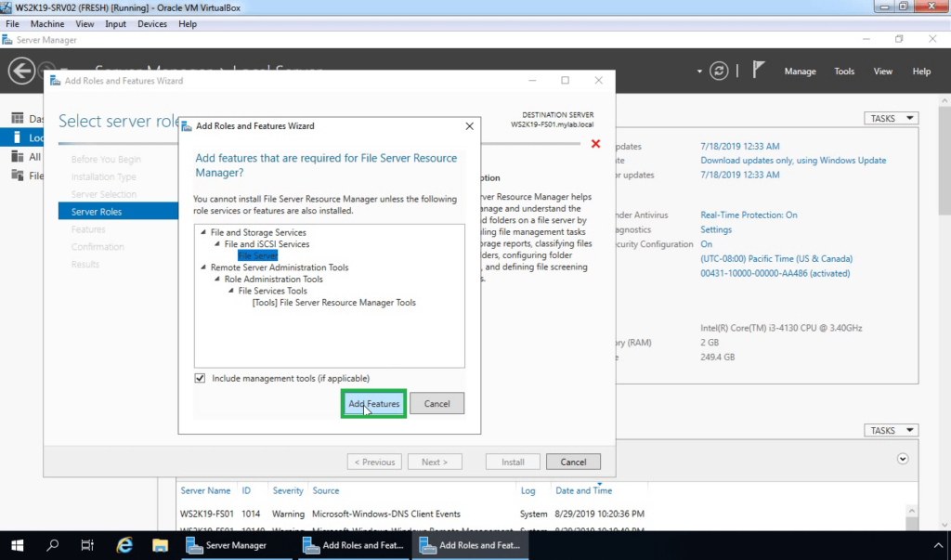The image size is (951, 560).
Task: Click the red X error icon in the wizard
Action: (x=595, y=144)
